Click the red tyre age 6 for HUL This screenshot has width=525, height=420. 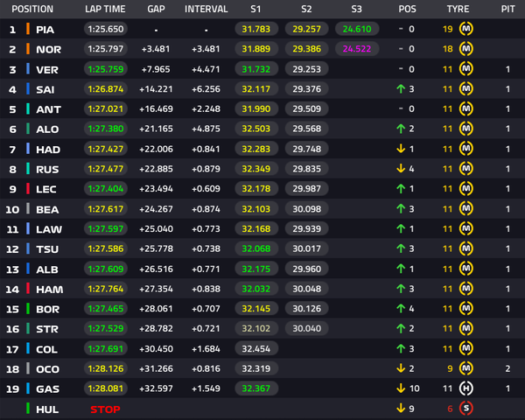[x=450, y=409]
